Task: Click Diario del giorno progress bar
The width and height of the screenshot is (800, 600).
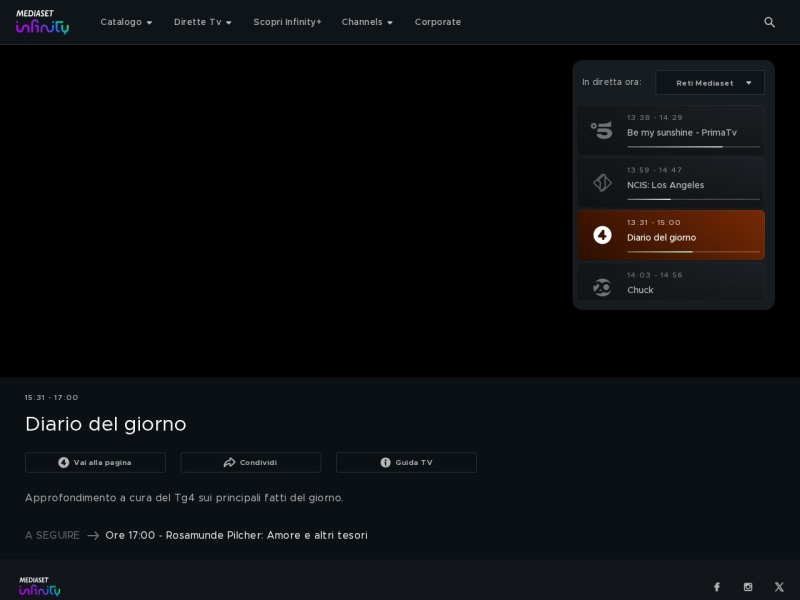Action: click(x=693, y=252)
